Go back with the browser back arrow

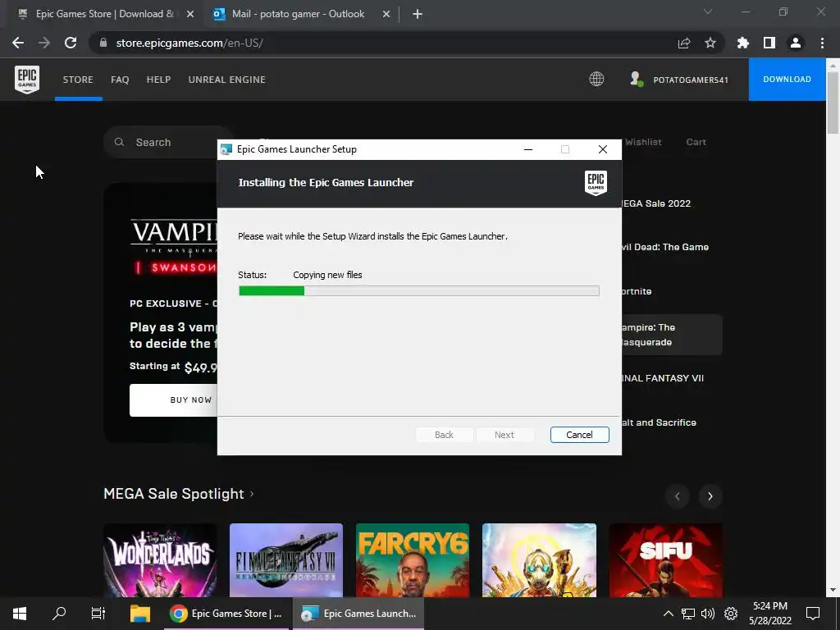[x=18, y=43]
